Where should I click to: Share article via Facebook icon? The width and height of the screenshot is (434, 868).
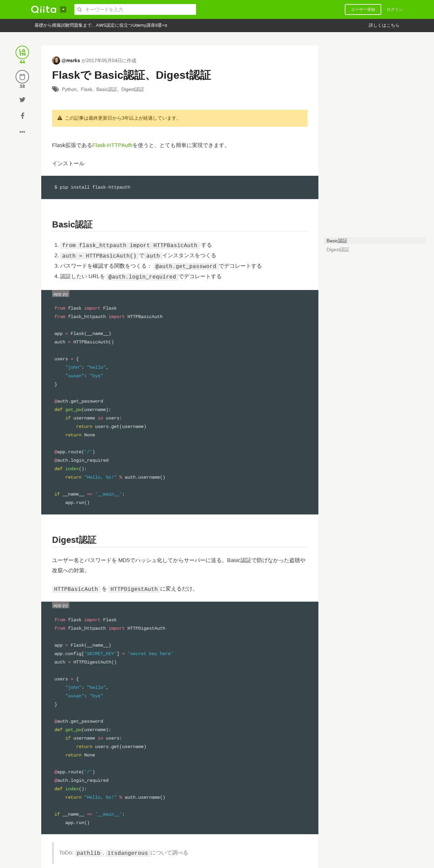pyautogui.click(x=22, y=116)
